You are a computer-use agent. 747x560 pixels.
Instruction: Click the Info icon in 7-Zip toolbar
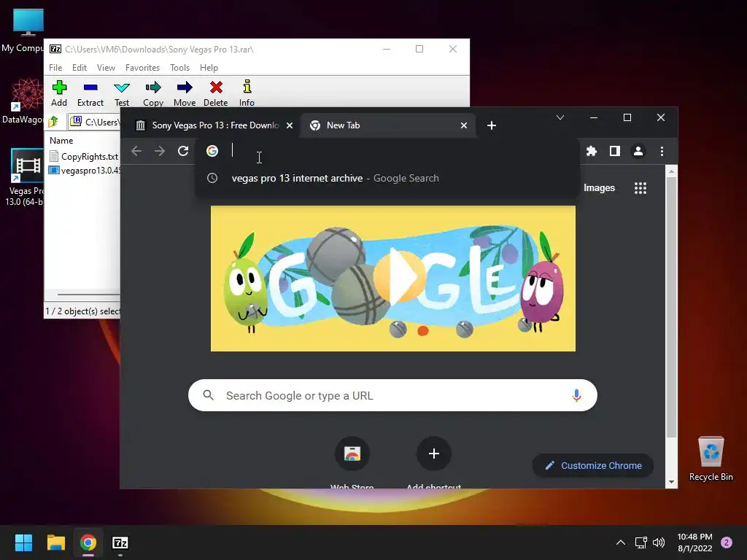[x=247, y=93]
